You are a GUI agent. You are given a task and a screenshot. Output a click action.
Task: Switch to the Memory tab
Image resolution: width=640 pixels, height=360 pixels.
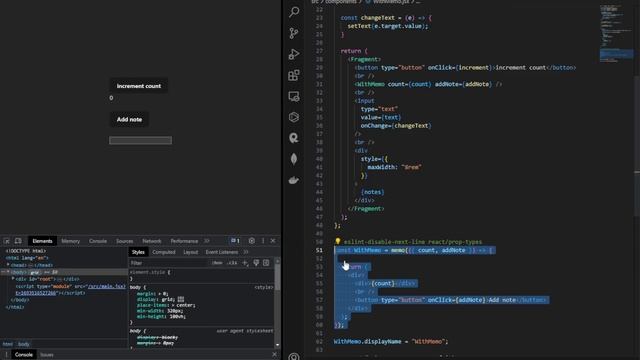click(x=71, y=241)
